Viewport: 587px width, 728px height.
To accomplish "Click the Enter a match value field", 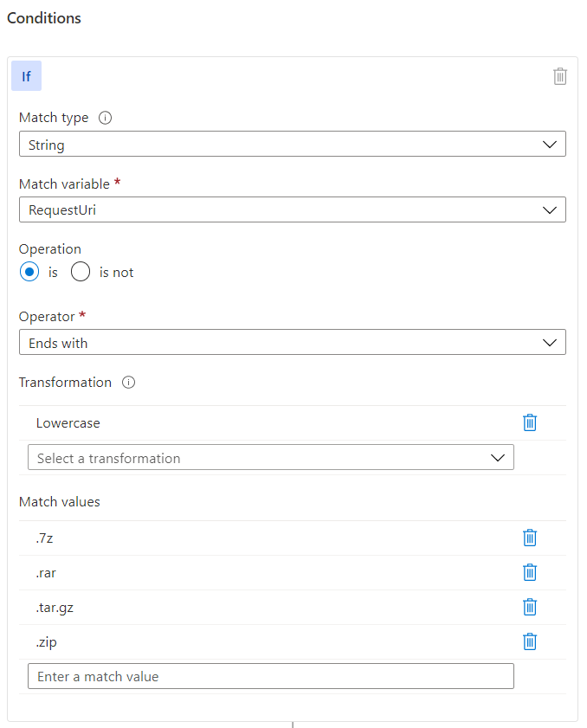I will click(271, 676).
